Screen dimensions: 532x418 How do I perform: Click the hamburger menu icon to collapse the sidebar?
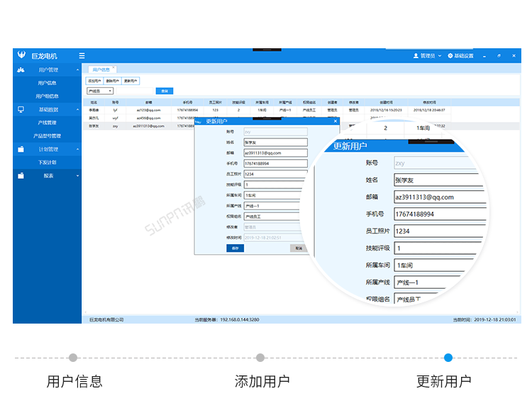(82, 55)
